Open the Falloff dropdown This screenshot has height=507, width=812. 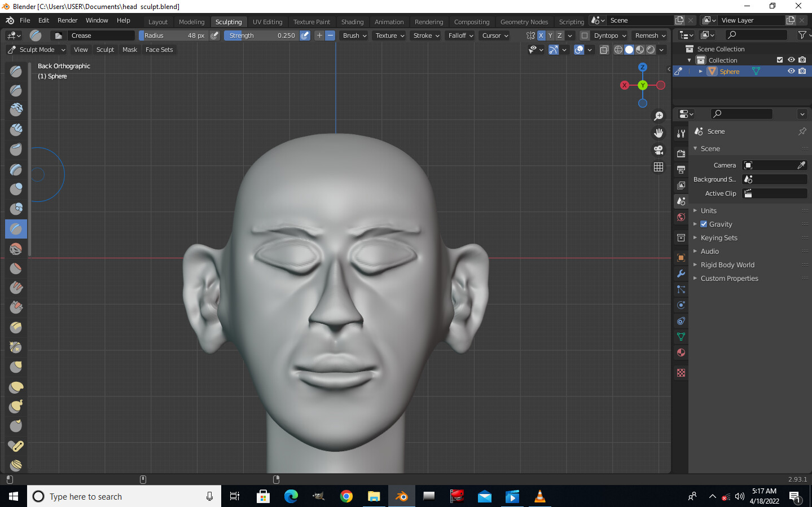[460, 35]
